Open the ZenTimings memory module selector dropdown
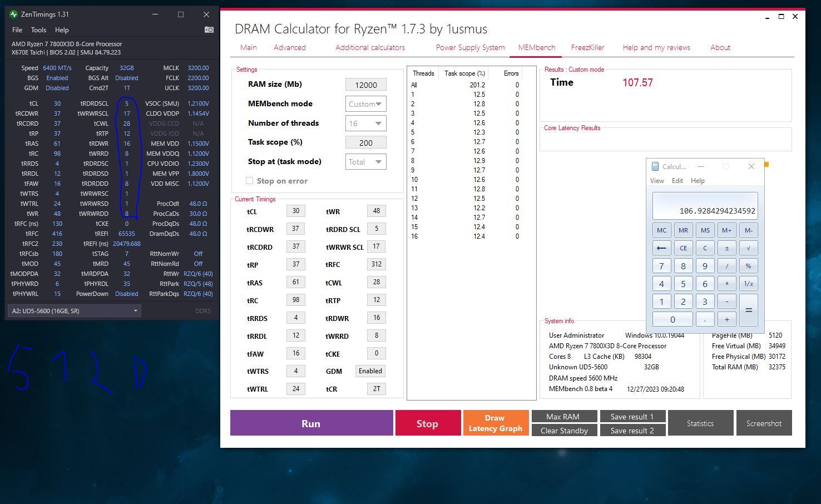The image size is (821, 504). 74,311
